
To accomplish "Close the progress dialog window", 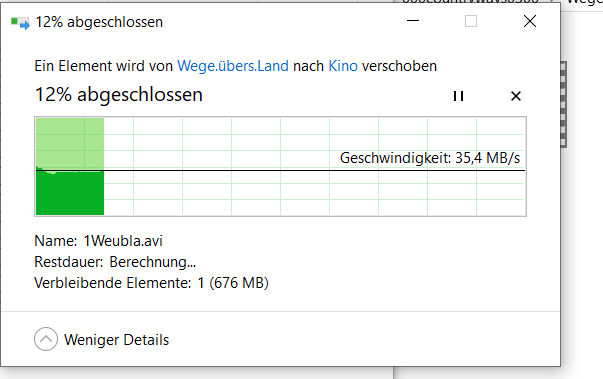I will coord(530,21).
